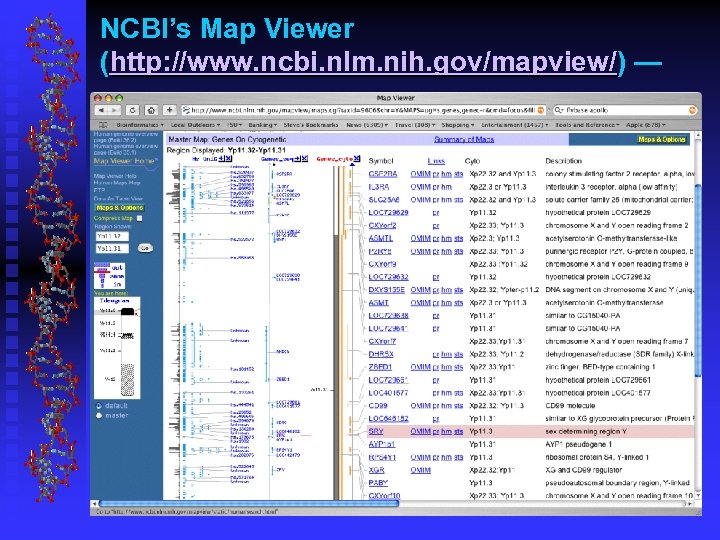The width and height of the screenshot is (720, 540).
Task: Open the ZBED1 gene symbol link
Action: click(380, 367)
